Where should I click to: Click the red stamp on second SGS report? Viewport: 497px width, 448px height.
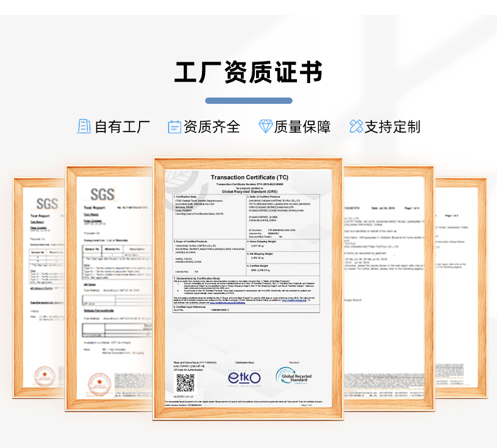[99, 384]
